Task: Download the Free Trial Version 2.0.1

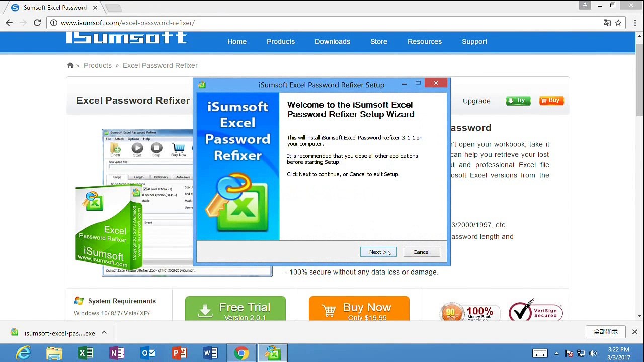Action: tap(235, 309)
